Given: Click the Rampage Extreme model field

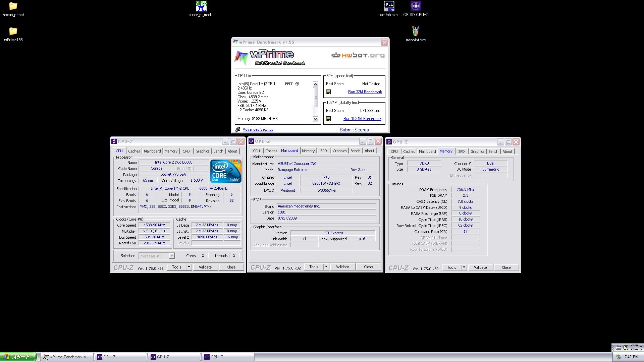Looking at the screenshot, I should pyautogui.click(x=308, y=170).
